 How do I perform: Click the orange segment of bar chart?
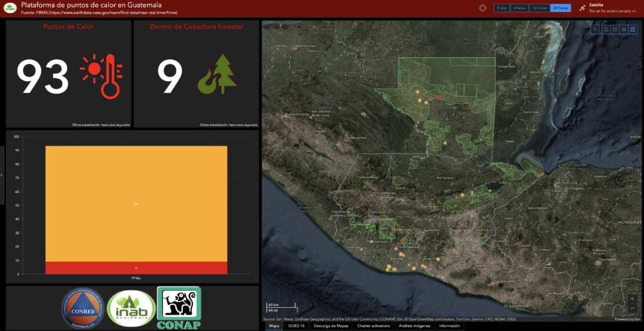pyautogui.click(x=136, y=203)
